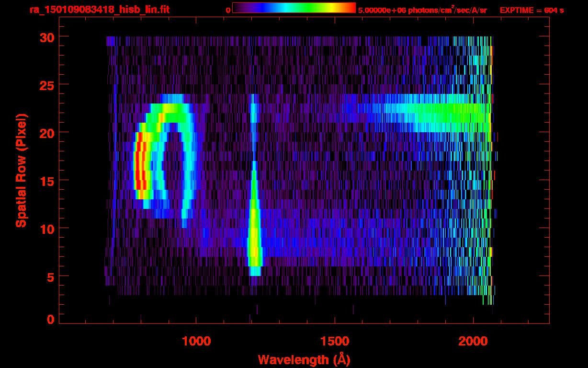Image resolution: width=588 pixels, height=368 pixels.
Task: Click the 1000 wavelength tick label
Action: click(196, 341)
